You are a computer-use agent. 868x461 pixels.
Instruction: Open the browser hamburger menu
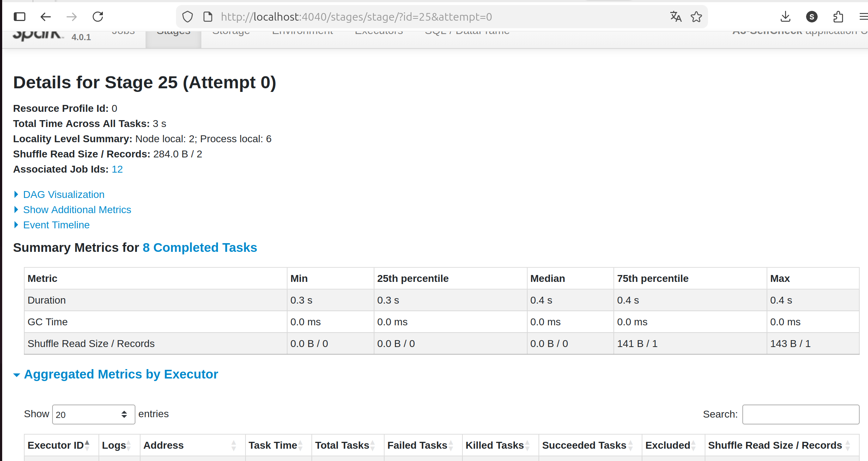click(864, 17)
